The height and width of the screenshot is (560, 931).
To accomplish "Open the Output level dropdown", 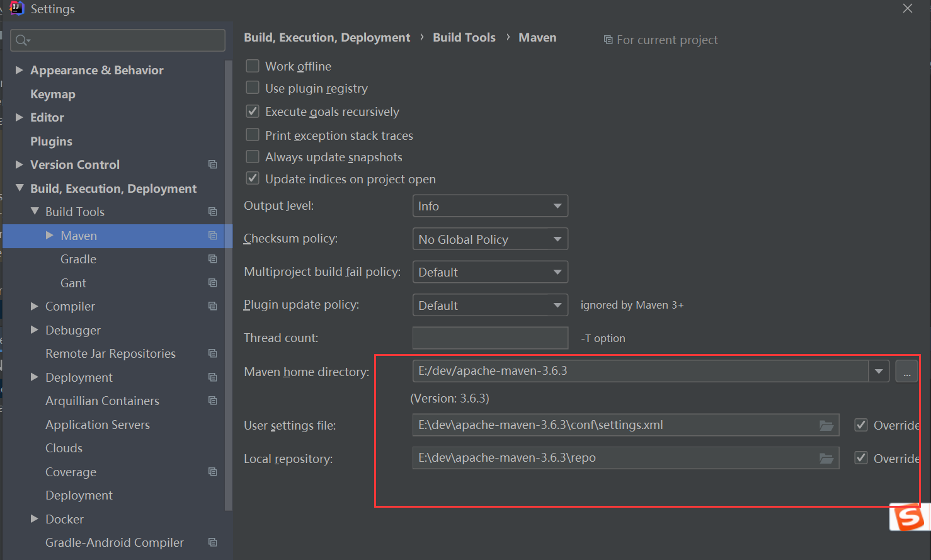I will 490,205.
